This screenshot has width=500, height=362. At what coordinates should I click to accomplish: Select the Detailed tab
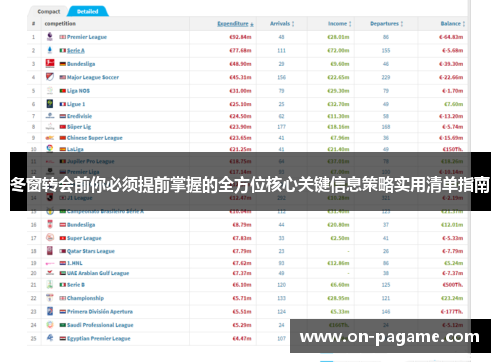pos(88,11)
